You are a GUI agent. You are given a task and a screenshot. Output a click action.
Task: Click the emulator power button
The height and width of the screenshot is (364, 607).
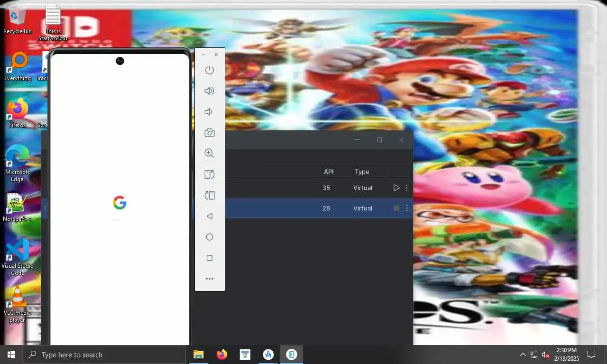[210, 70]
